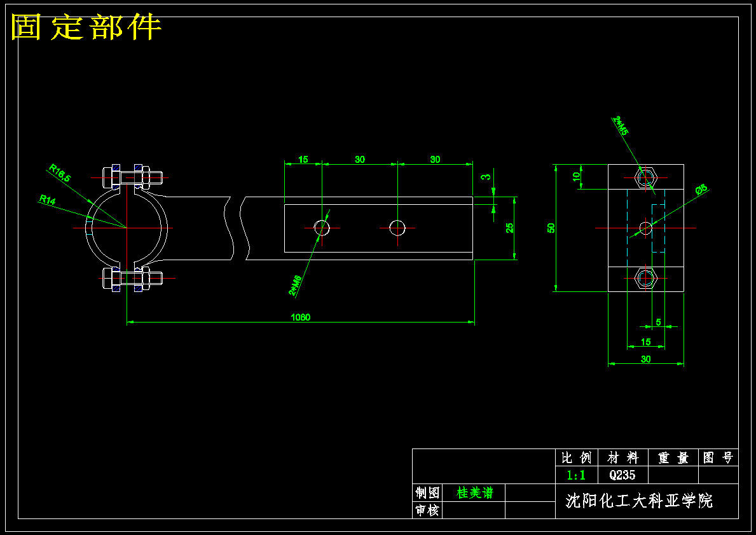
Task: Click the '10' vertical dimension text
Action: click(576, 177)
